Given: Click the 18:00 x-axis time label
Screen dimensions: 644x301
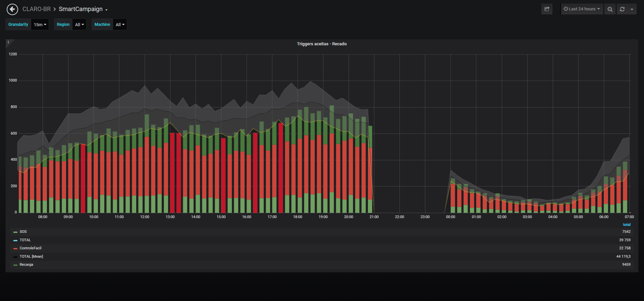Looking at the screenshot, I should tap(298, 217).
